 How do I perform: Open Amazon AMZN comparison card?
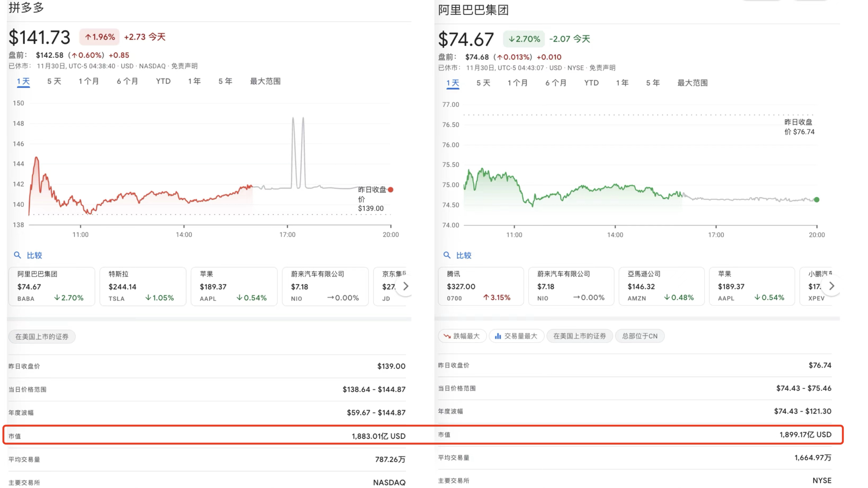(661, 286)
